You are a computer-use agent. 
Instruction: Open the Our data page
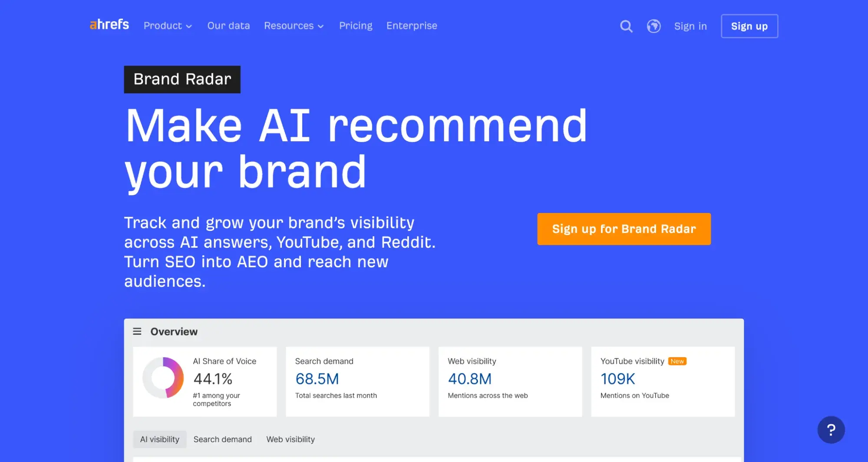tap(228, 26)
